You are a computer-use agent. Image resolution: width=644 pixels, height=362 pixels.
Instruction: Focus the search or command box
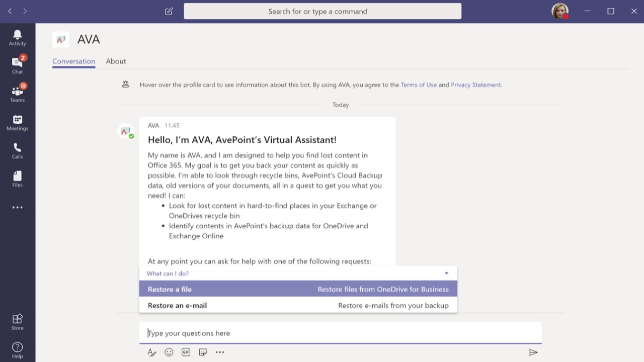click(323, 11)
